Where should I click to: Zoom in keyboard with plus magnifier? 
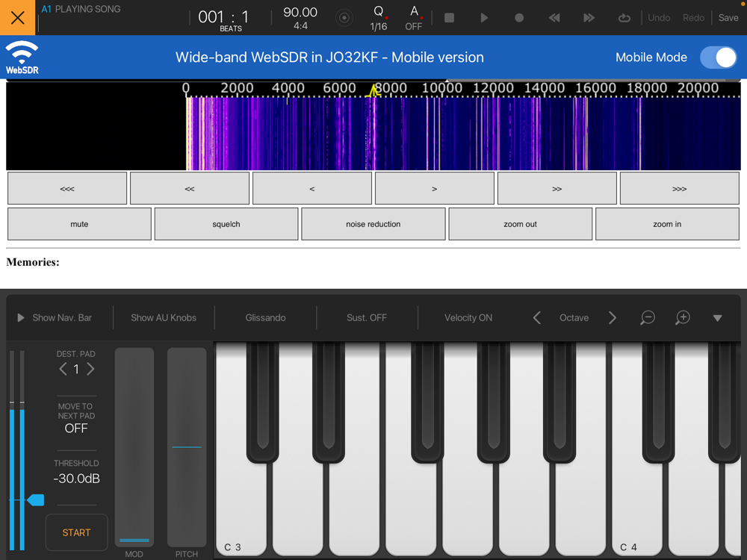[682, 317]
